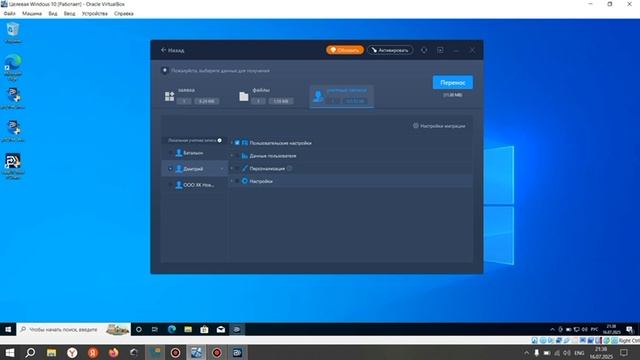Tick the checkbox of the account above Дмитрий

coord(170,153)
